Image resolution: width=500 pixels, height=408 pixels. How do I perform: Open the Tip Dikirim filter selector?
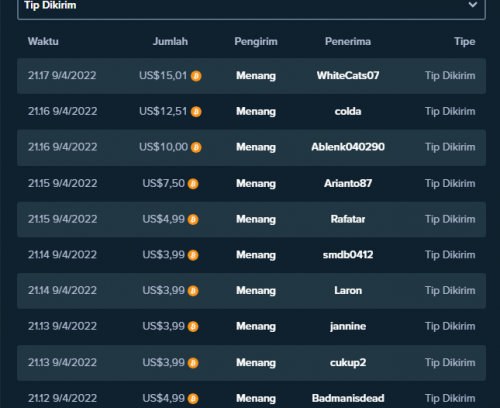tap(251, 7)
